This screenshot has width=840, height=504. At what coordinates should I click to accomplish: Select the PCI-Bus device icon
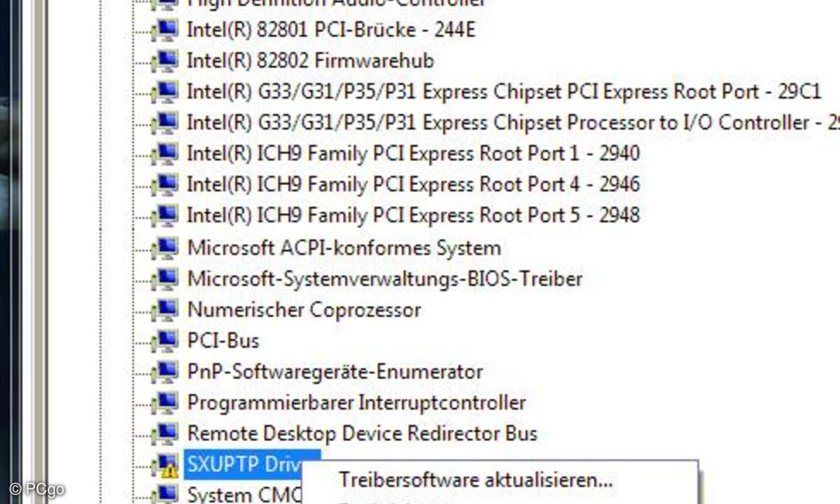pyautogui.click(x=165, y=340)
